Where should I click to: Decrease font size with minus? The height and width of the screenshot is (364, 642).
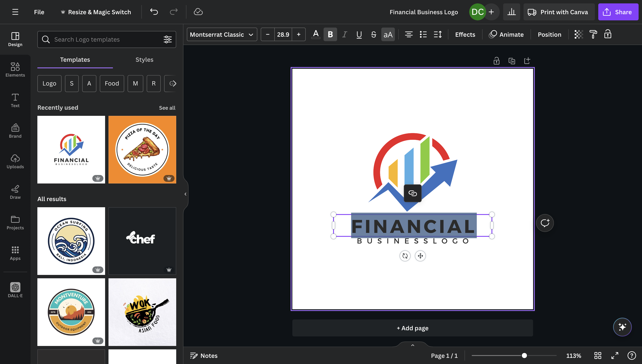(267, 34)
